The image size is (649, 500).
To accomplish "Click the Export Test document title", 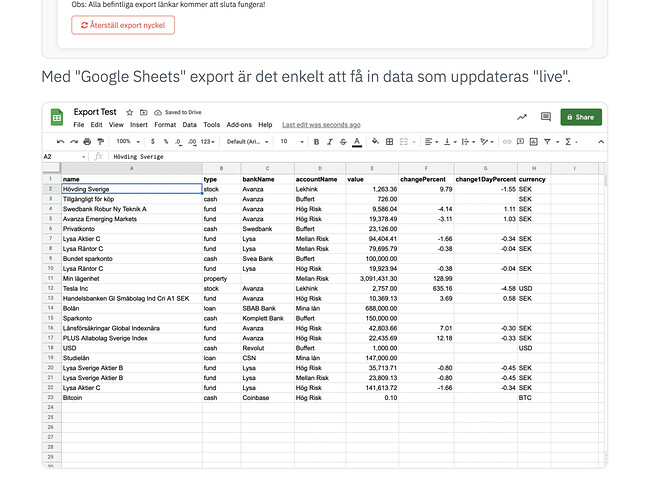I will click(x=95, y=112).
